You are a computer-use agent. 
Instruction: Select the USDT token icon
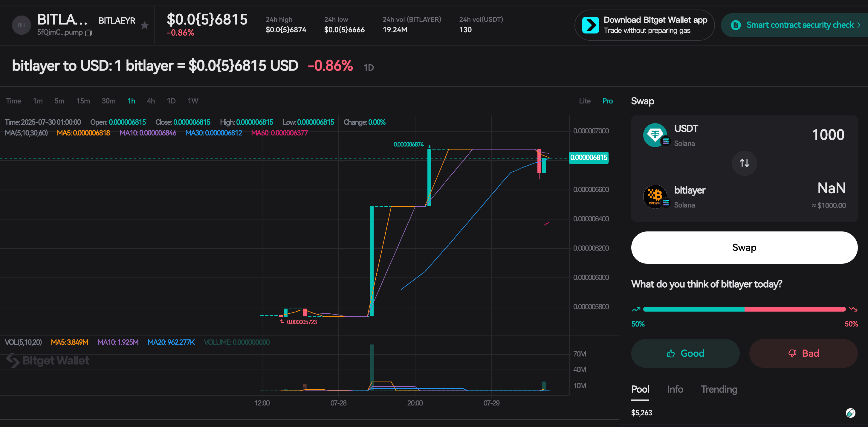(x=655, y=135)
